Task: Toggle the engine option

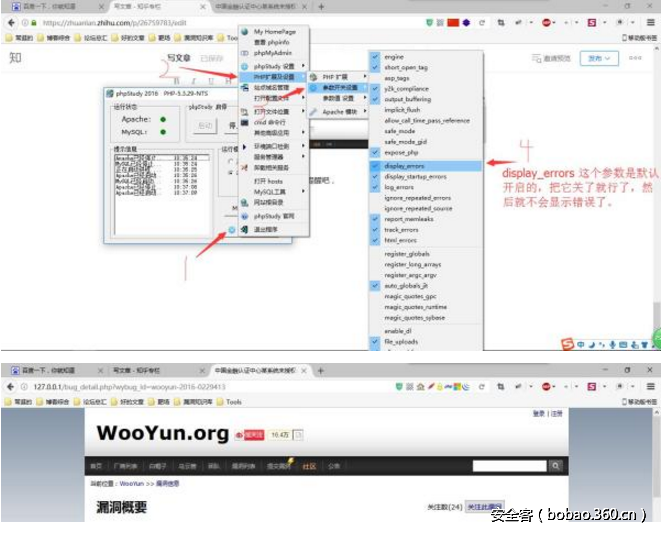Action: [x=426, y=57]
